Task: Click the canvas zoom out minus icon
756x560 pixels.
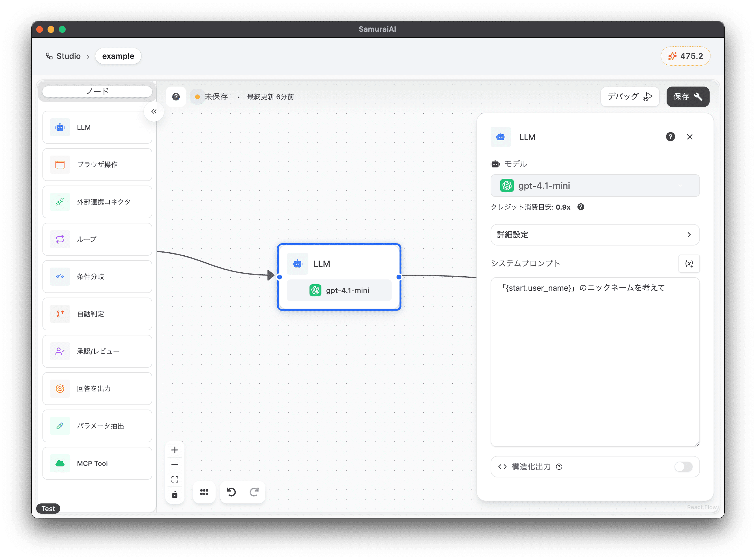Action: [x=175, y=464]
